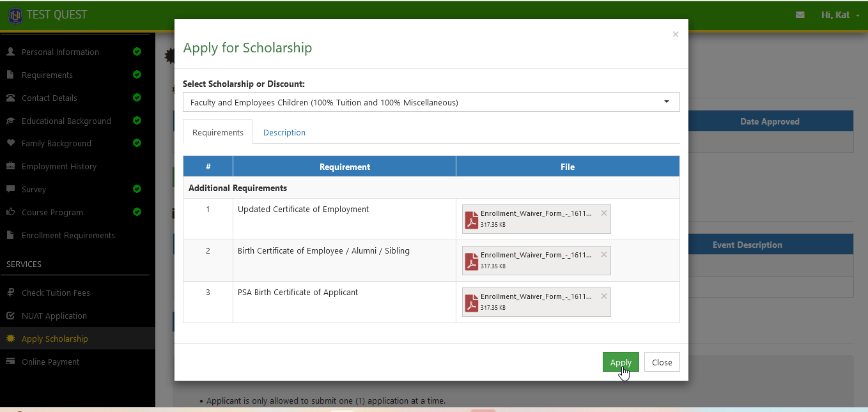
Task: Click the File column header
Action: (568, 167)
